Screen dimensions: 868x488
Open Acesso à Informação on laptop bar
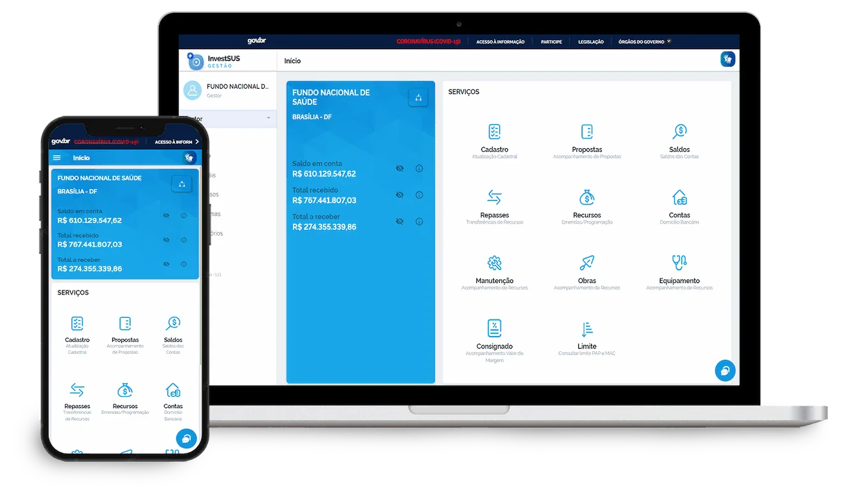500,42
